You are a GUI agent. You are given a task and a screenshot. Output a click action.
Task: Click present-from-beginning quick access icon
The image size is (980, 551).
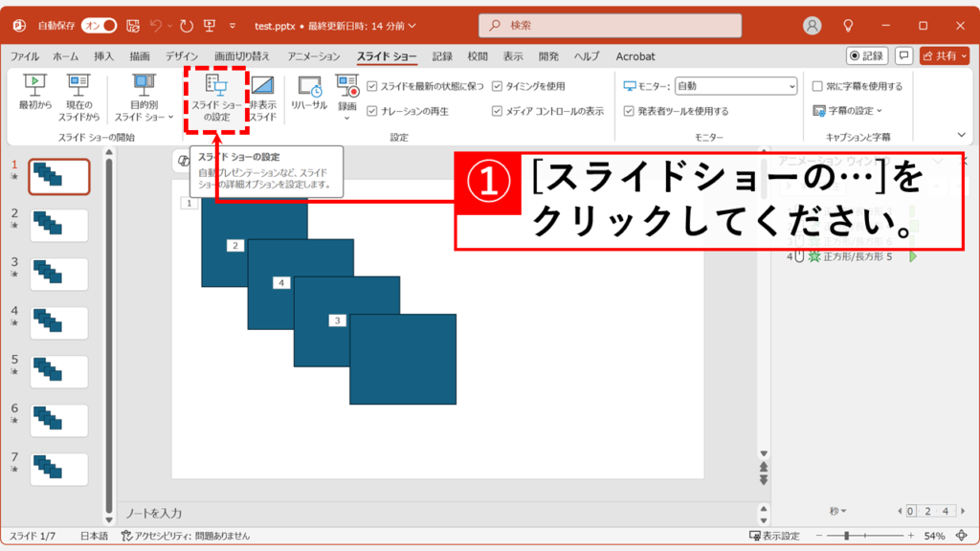pos(210,26)
